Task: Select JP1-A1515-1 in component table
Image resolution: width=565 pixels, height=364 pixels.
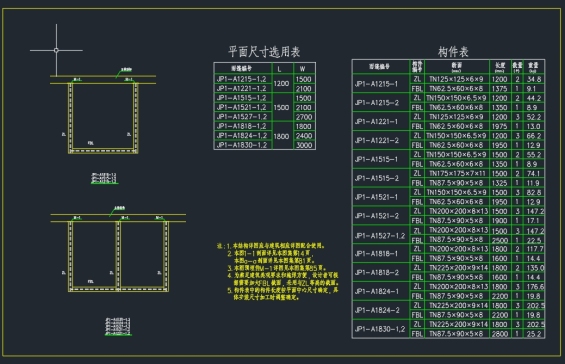Action: pyautogui.click(x=376, y=159)
